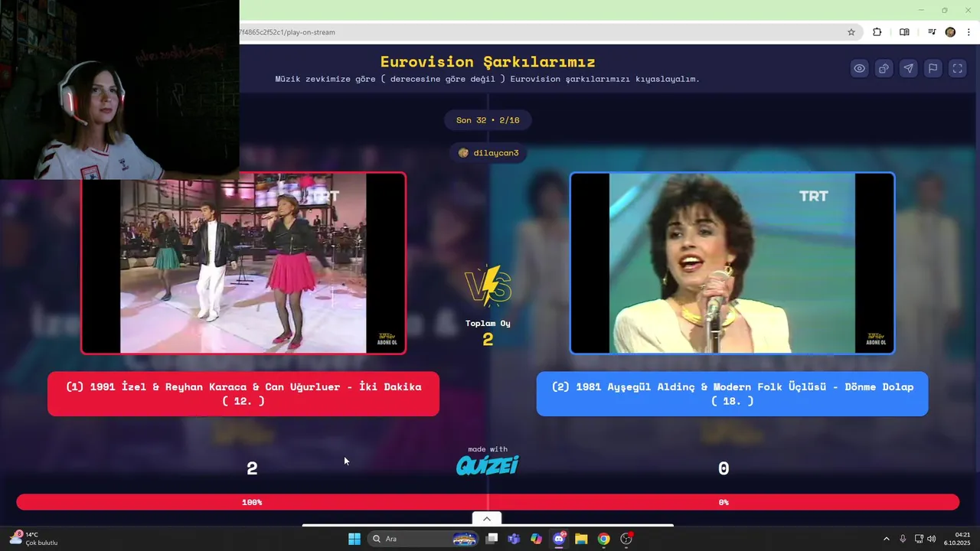Open Discord from taskbar
980x551 pixels.
point(560,539)
